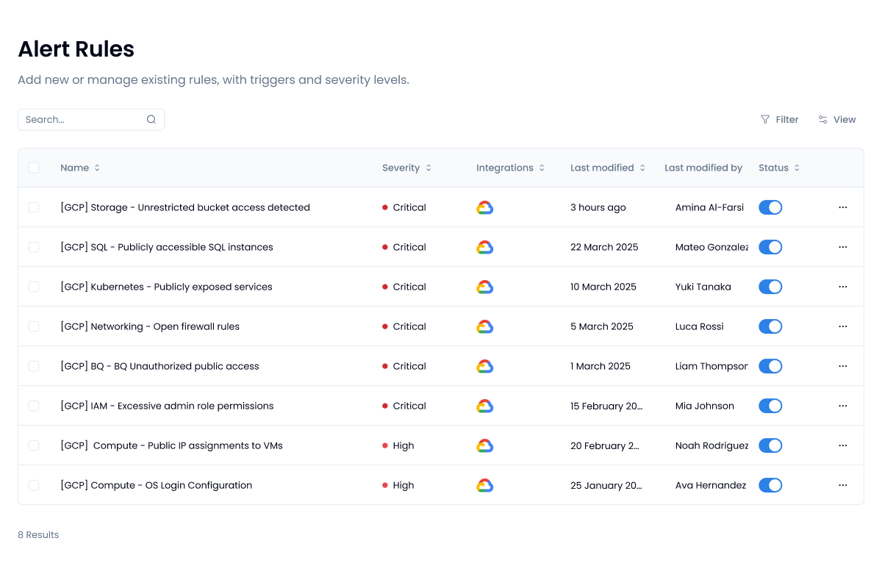This screenshot has height=588, width=882.
Task: Click the GCP icon for the BQ rule
Action: (485, 366)
